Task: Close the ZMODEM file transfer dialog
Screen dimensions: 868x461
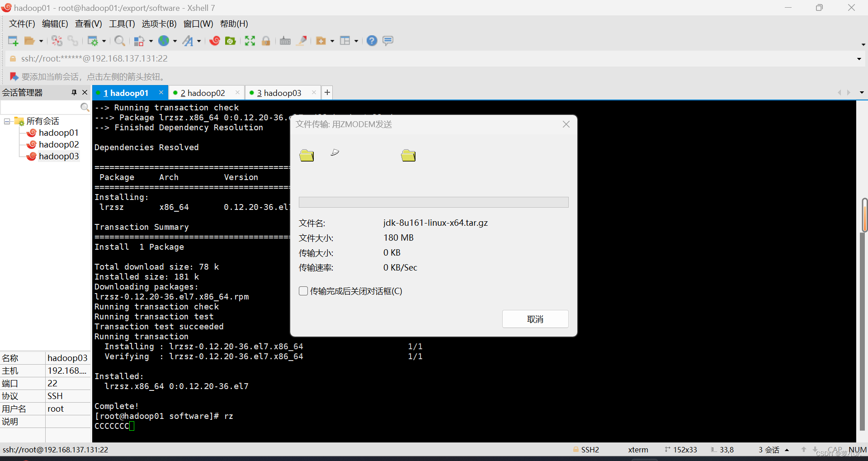Action: (x=566, y=124)
